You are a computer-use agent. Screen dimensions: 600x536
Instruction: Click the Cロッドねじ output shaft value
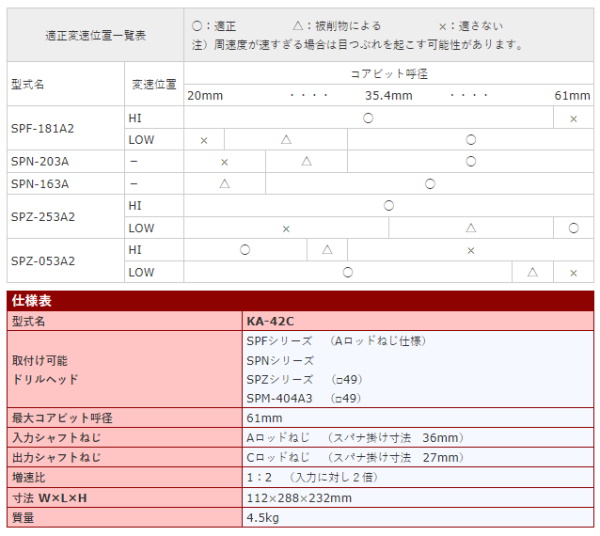click(355, 458)
